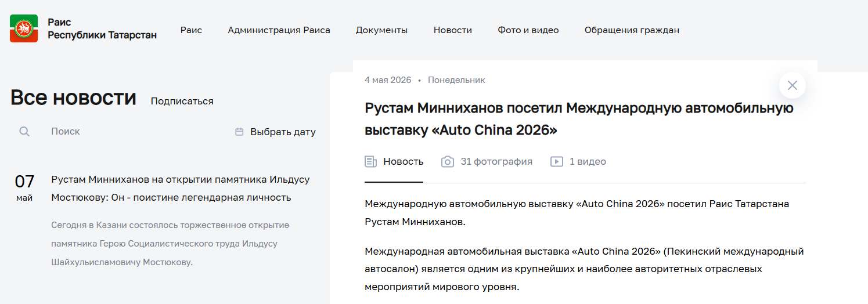Switch to the 1 видео tab
Image resolution: width=868 pixels, height=304 pixels.
(x=578, y=161)
